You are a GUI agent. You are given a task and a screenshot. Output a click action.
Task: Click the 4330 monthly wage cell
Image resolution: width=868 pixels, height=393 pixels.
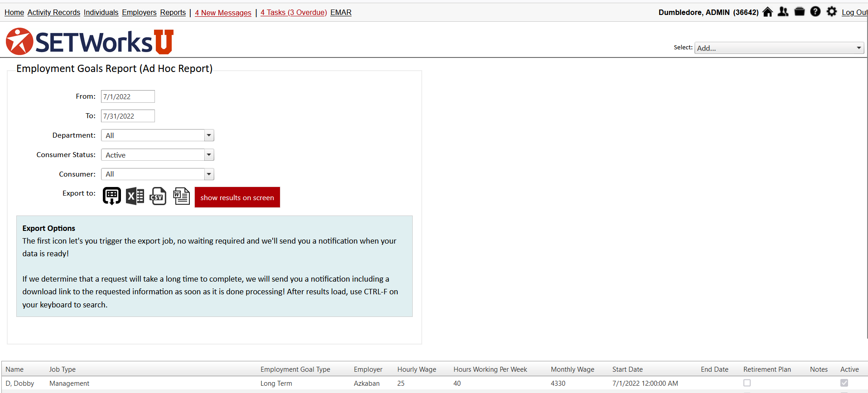[558, 383]
